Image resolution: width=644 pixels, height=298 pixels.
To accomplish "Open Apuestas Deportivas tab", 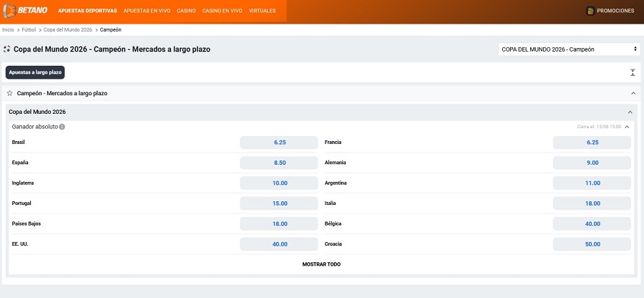I will 87,11.
